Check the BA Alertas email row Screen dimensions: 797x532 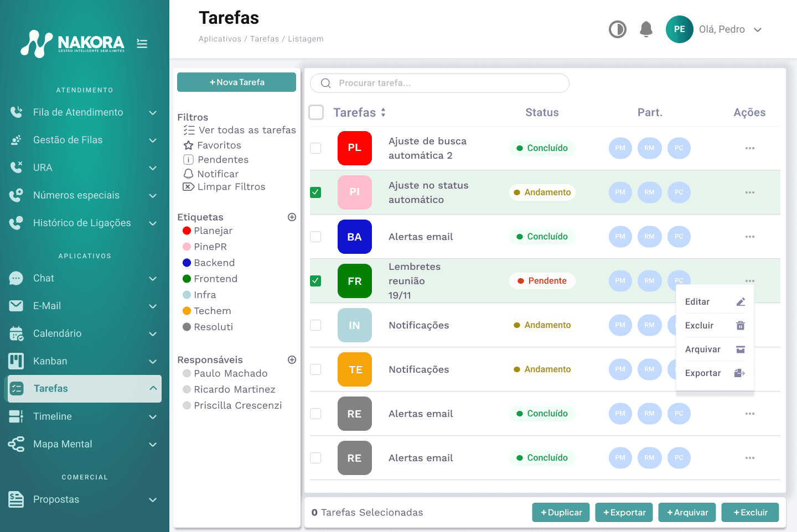[x=315, y=237]
